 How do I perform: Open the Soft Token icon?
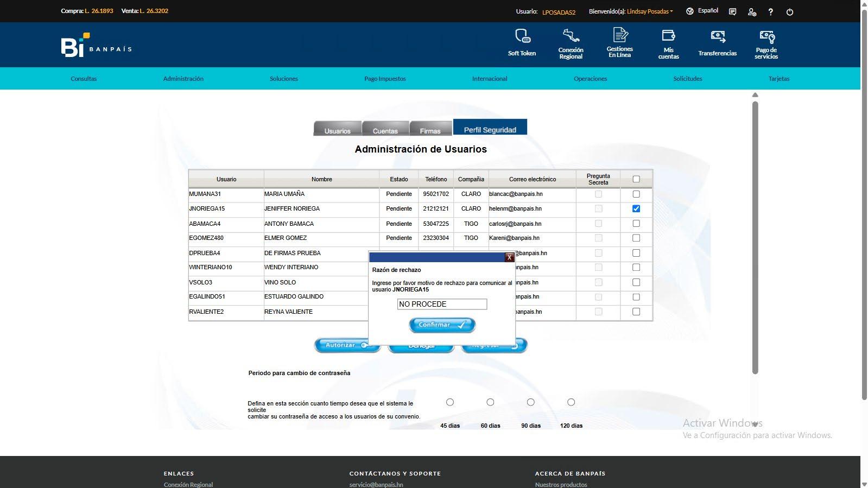coord(522,36)
